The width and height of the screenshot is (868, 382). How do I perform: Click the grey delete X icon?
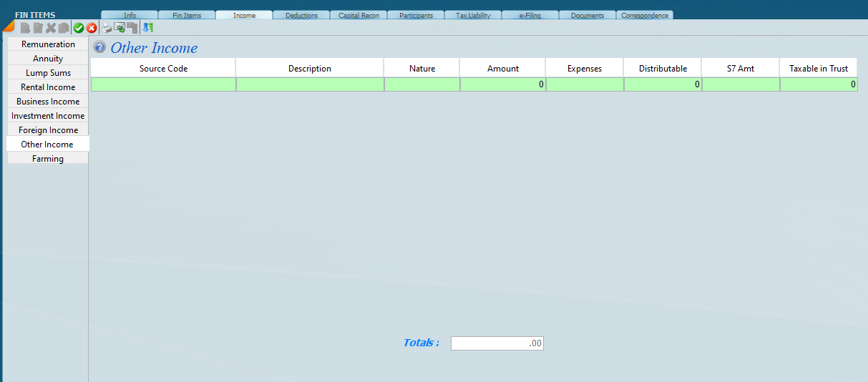click(x=51, y=28)
